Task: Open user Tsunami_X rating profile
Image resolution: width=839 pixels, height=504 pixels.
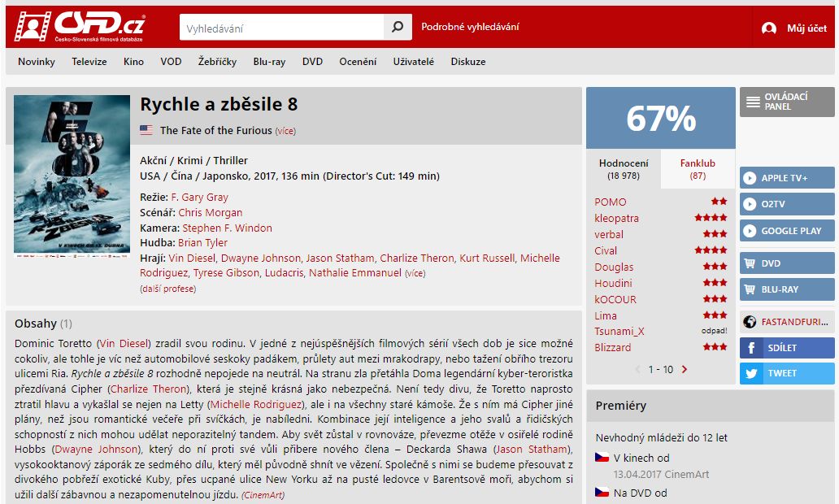Action: [619, 331]
